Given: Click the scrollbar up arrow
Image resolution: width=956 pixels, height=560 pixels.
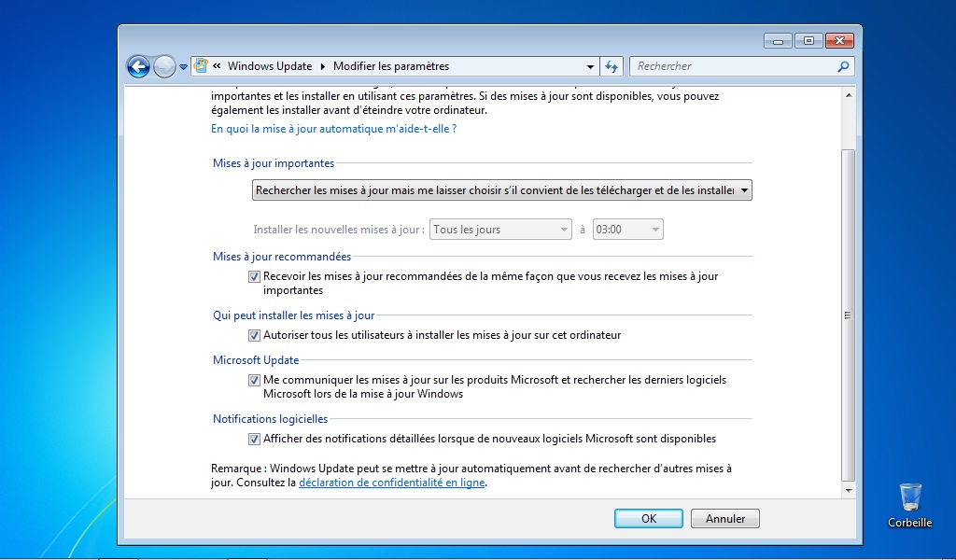Looking at the screenshot, I should point(848,96).
